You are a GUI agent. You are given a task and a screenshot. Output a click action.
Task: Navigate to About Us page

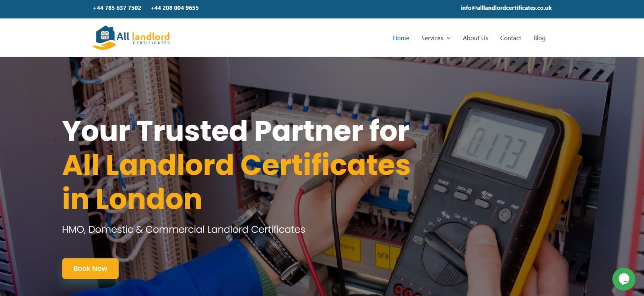pyautogui.click(x=475, y=38)
